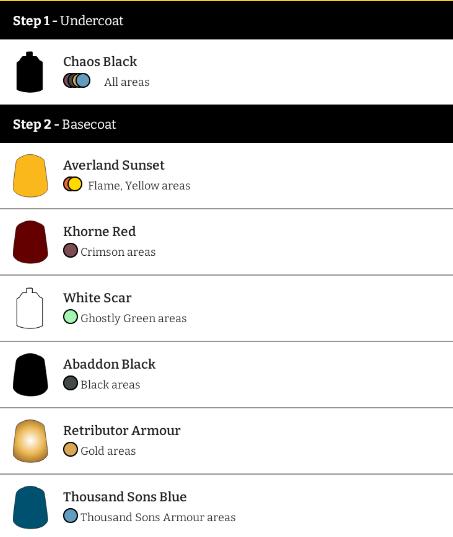Tap the Crimson areas color circle
This screenshot has width=453, height=537.
coord(70,250)
